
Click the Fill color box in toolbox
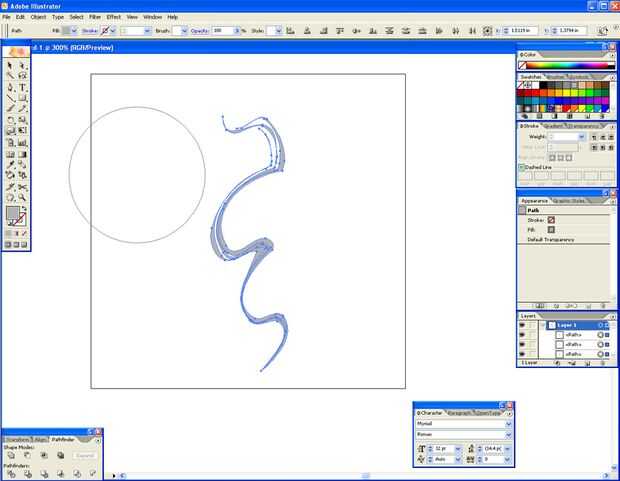(x=12, y=214)
